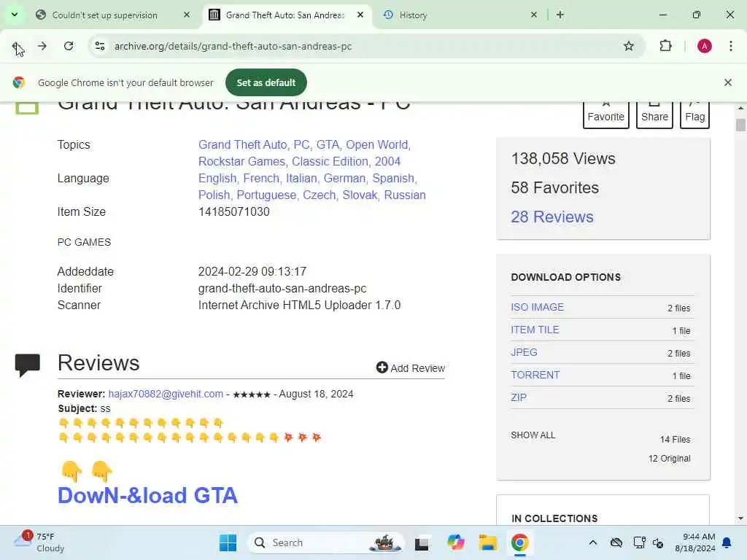Click the scrollbar down arrow
The image size is (747, 560).
coord(740,518)
